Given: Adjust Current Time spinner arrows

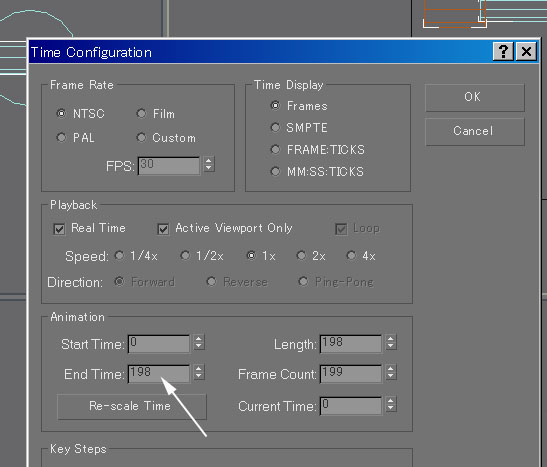Looking at the screenshot, I should pos(390,405).
